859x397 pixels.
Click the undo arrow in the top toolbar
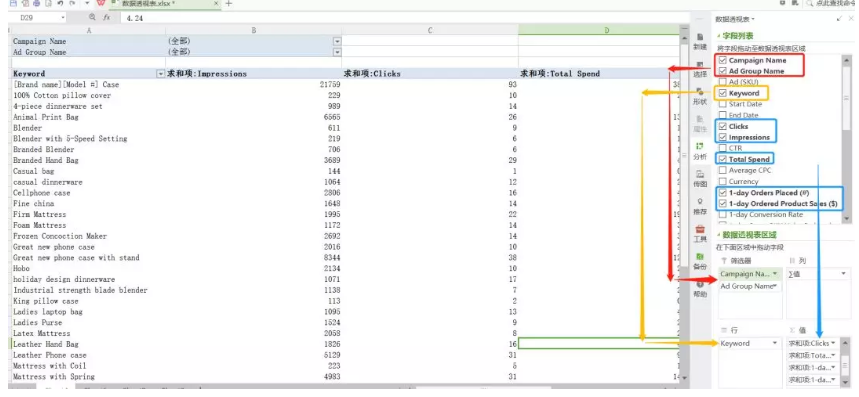[59, 3]
